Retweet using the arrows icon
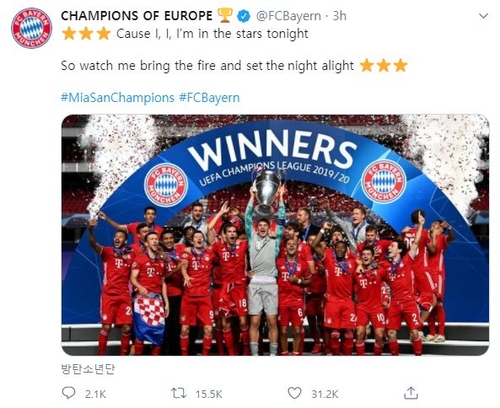Screen dimensions: 500x408 (179, 393)
